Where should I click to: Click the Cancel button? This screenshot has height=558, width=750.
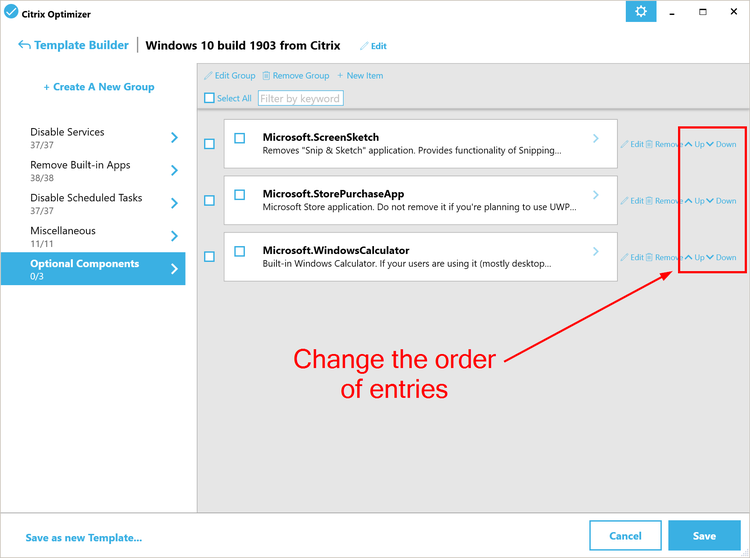tap(625, 536)
